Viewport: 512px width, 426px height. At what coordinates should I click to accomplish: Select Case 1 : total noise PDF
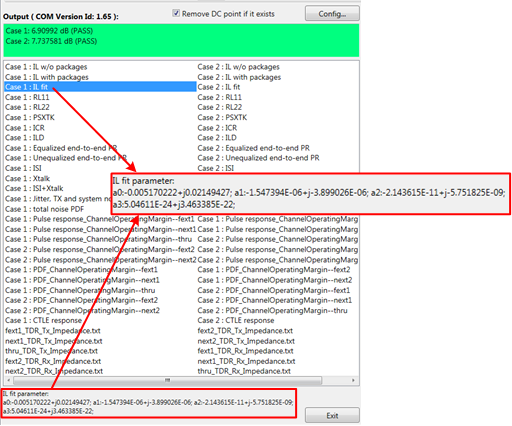(x=45, y=209)
